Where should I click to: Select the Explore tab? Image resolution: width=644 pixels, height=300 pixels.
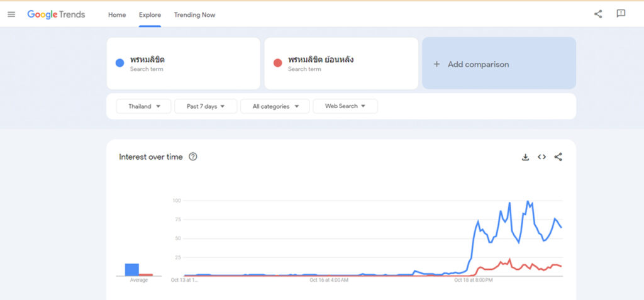point(150,15)
